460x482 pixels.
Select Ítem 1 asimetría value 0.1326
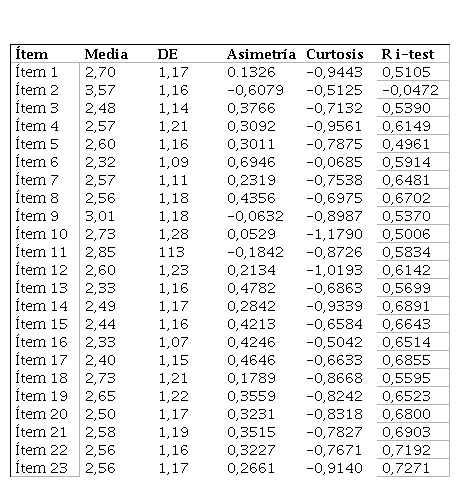click(x=251, y=72)
